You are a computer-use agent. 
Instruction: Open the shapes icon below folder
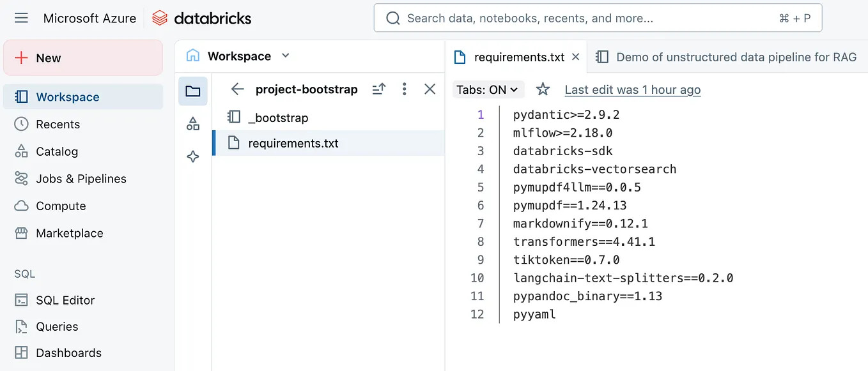click(192, 124)
